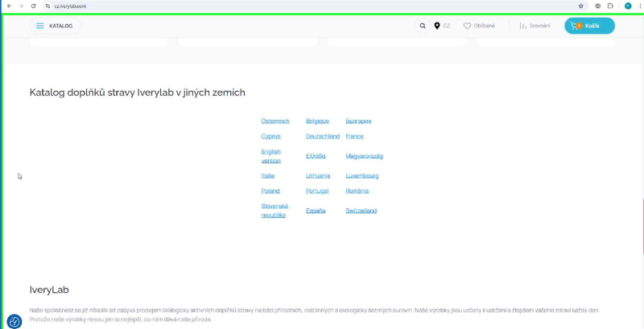This screenshot has width=644, height=329.
Task: Click the Österreich country link
Action: 275,121
